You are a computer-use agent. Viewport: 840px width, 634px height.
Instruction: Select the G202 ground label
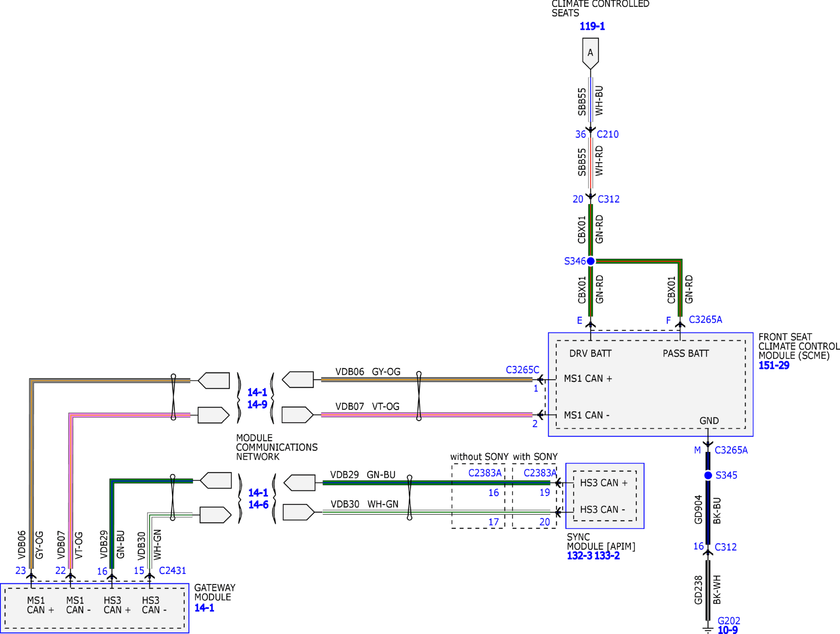click(x=729, y=621)
